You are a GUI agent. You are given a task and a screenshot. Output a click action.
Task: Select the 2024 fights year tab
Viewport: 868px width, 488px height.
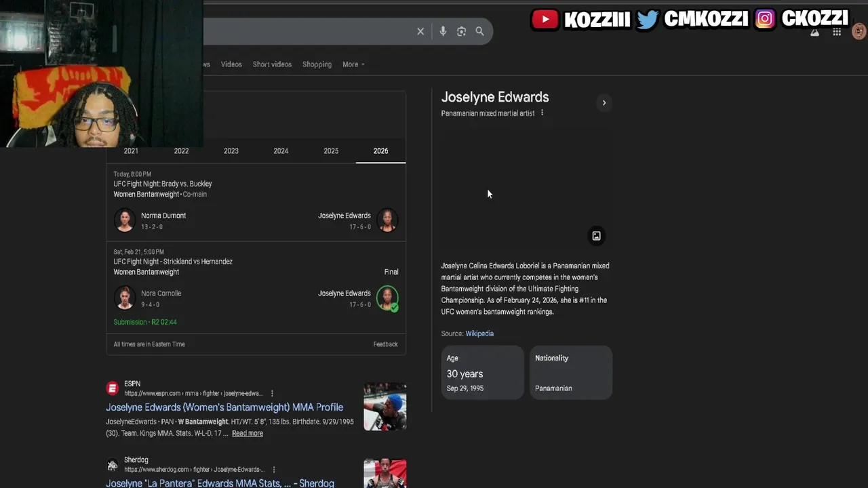pyautogui.click(x=281, y=151)
